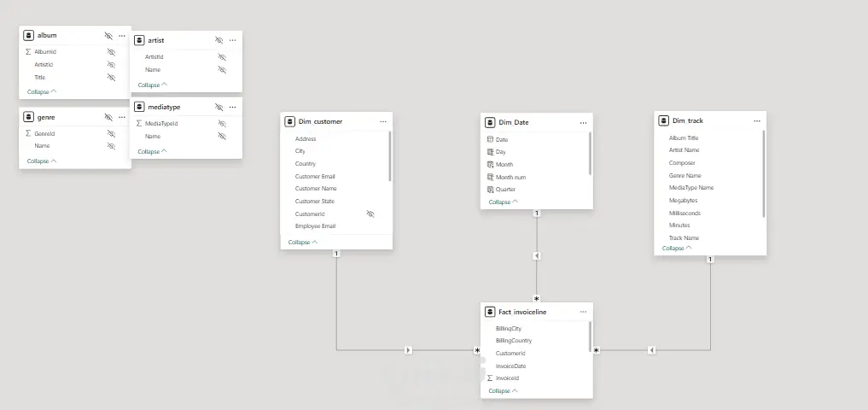This screenshot has height=410, width=868.
Task: Collapse the Dim_track table
Action: (677, 249)
